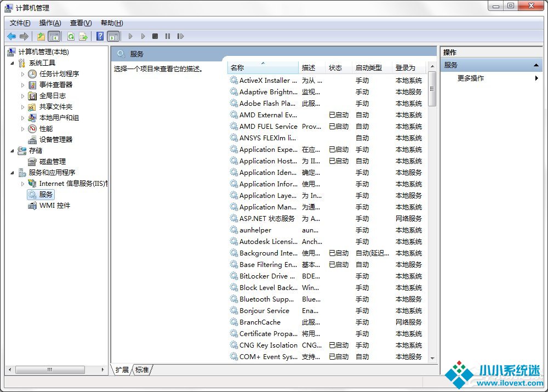Click the Forward arrow in toolbar
Image resolution: width=548 pixels, height=392 pixels.
click(x=24, y=36)
